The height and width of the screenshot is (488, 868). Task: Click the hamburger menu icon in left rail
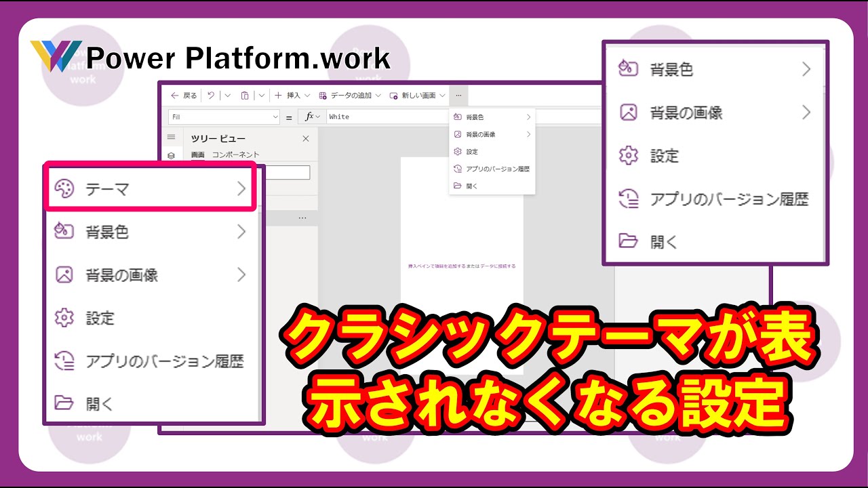click(171, 137)
